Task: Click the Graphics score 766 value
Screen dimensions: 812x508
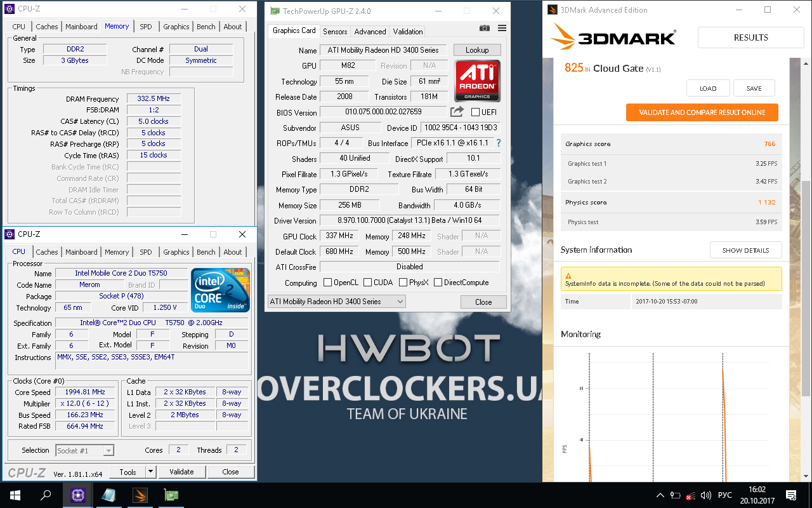Action: tap(769, 144)
